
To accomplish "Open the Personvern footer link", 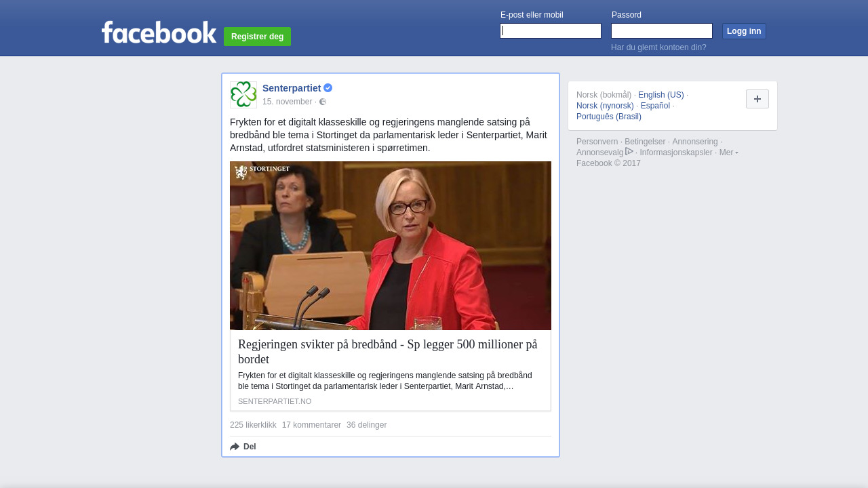I will (x=597, y=142).
